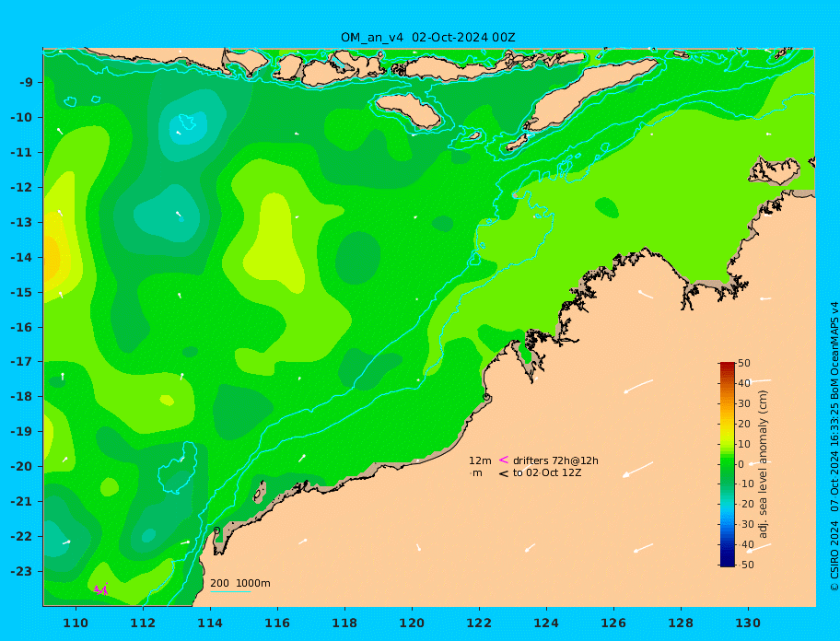
Task: Click the '-12' latitude axis label
Action: pos(21,188)
